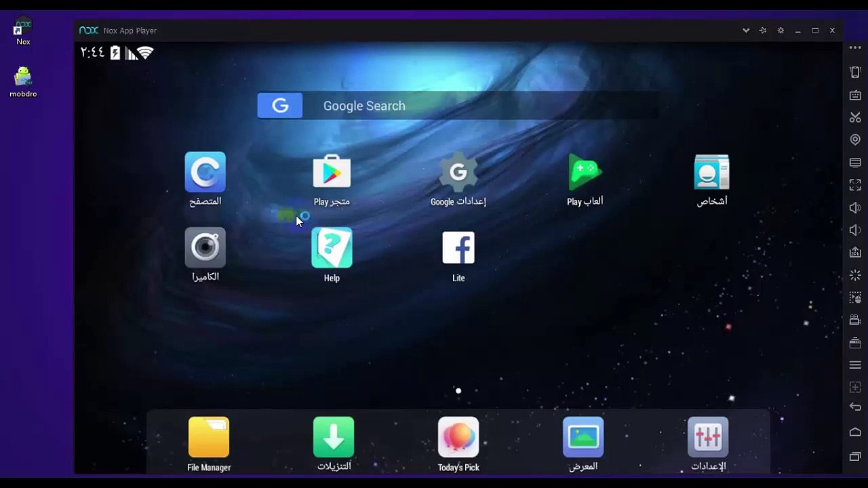Image resolution: width=868 pixels, height=488 pixels.
Task: Open the المتصفح browser app
Action: pos(205,172)
